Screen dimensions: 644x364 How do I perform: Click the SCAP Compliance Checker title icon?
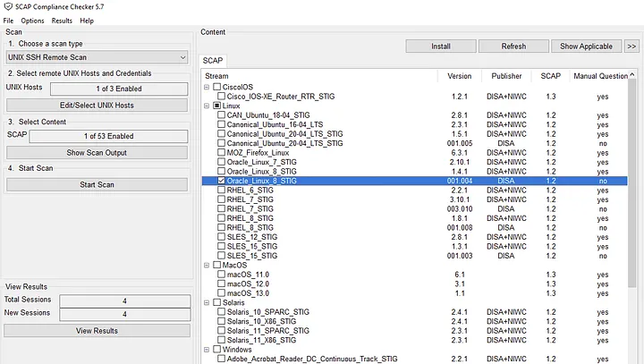coord(8,6)
